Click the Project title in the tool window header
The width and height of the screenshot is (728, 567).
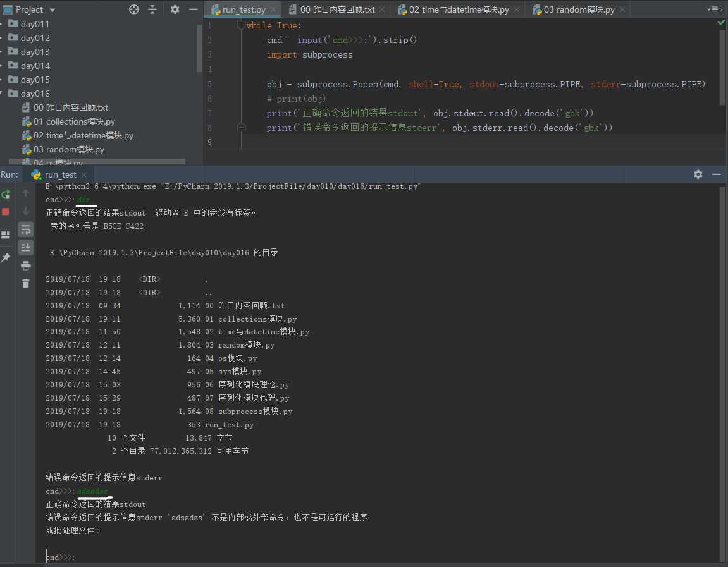tap(29, 9)
